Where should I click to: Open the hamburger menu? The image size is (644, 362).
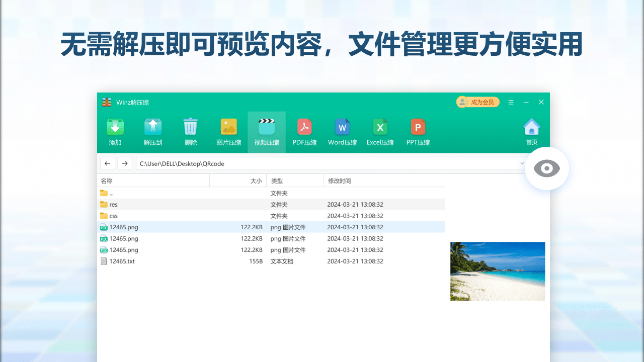tap(511, 102)
